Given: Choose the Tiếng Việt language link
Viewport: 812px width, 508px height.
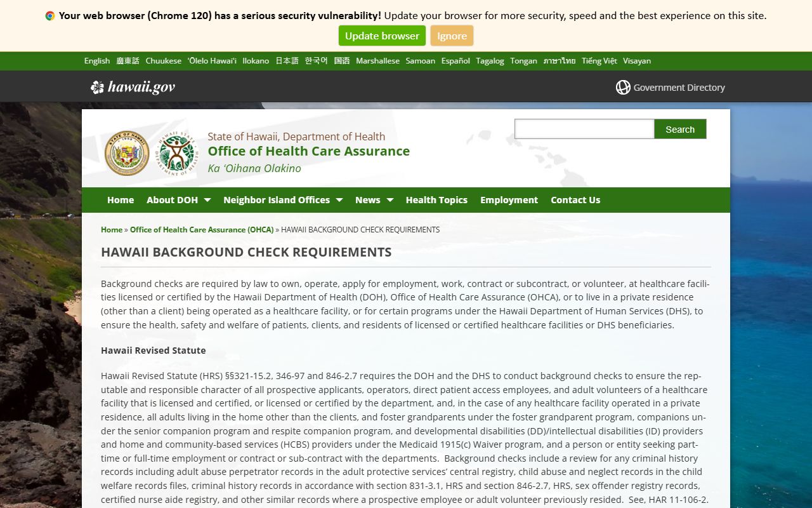Looking at the screenshot, I should 599,61.
